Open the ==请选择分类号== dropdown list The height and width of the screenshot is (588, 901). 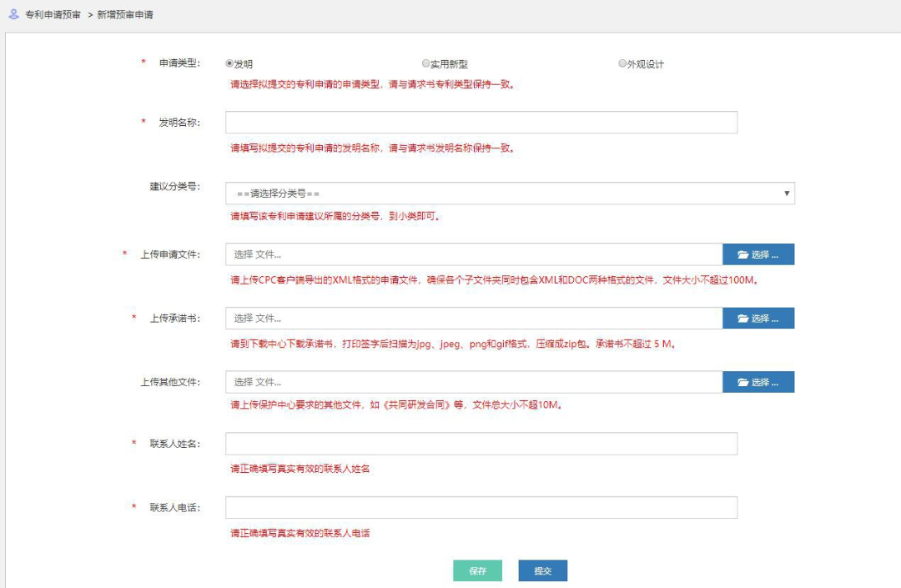pyautogui.click(x=509, y=193)
